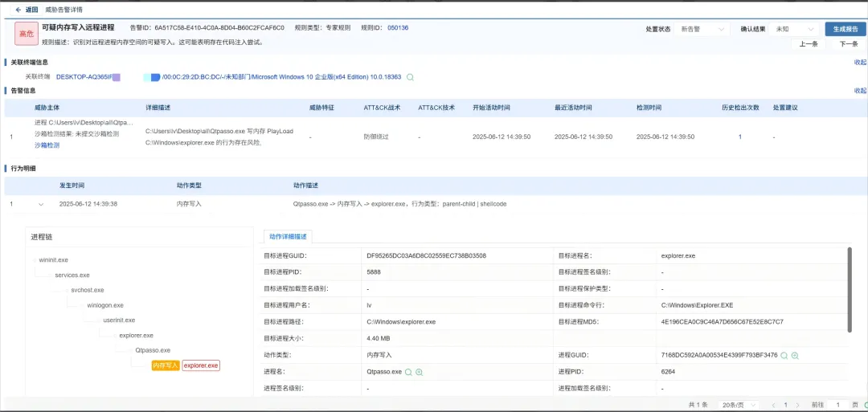Screen dimensions: 868x412
Task: Collapse the 告警信息 section via 收起
Action: click(860, 91)
